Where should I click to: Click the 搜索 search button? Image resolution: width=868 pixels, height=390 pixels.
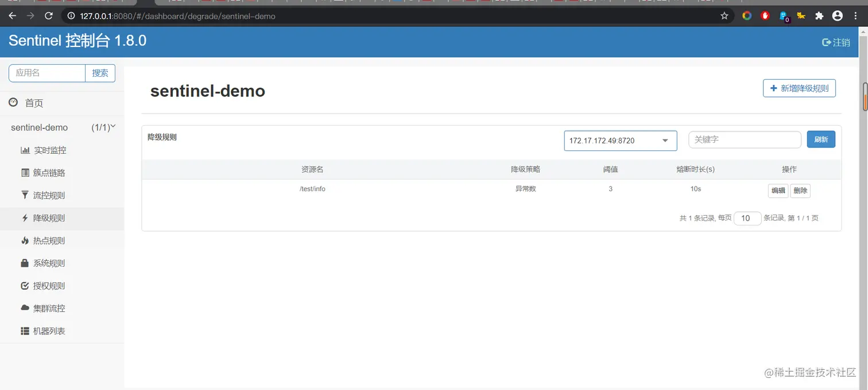[x=100, y=73]
